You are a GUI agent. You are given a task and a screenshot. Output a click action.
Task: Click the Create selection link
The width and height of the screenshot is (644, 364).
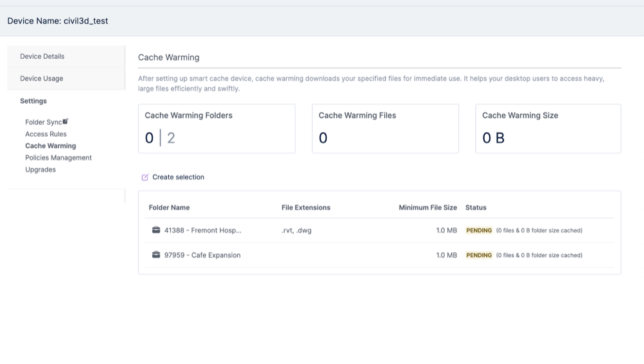coord(179,177)
